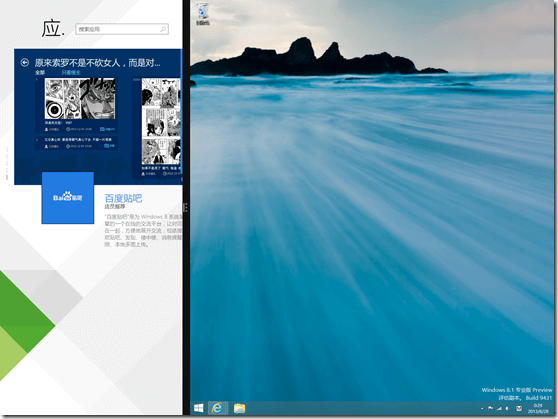Click the back arrow in the featured screenshot

25,63
